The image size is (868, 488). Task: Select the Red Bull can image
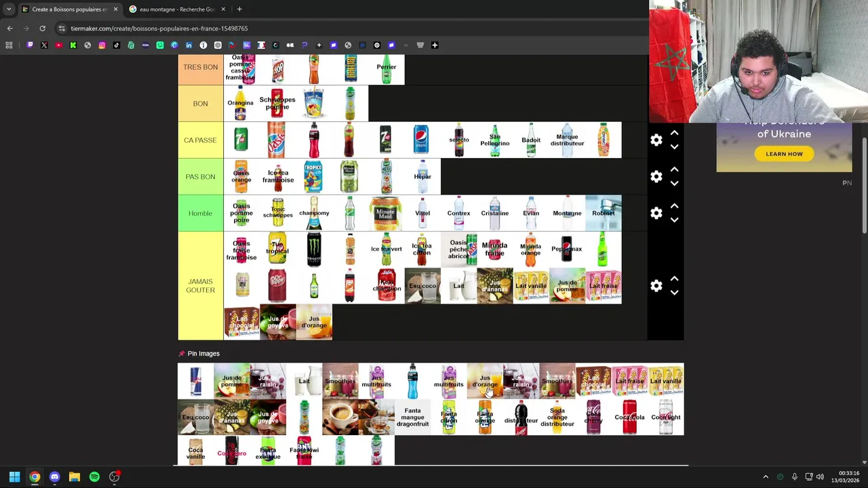click(x=196, y=381)
